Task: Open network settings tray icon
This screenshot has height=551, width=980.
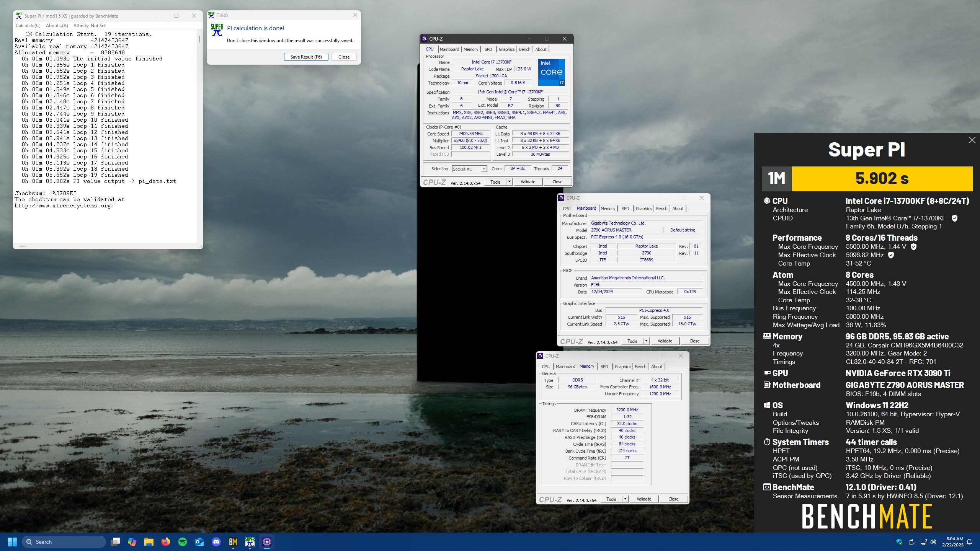Action: [x=923, y=542]
